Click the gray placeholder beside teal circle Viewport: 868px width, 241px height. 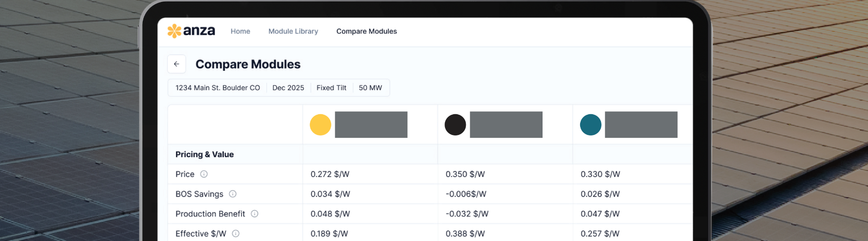click(641, 125)
